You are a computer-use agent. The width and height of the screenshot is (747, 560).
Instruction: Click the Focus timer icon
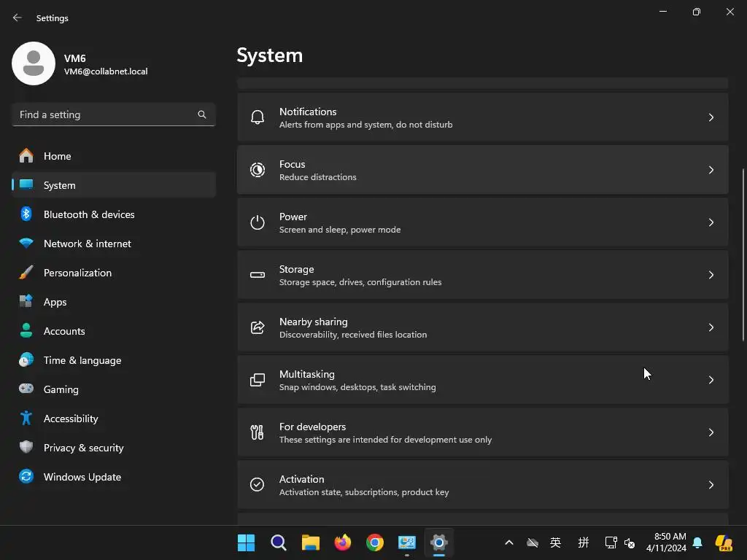(258, 170)
